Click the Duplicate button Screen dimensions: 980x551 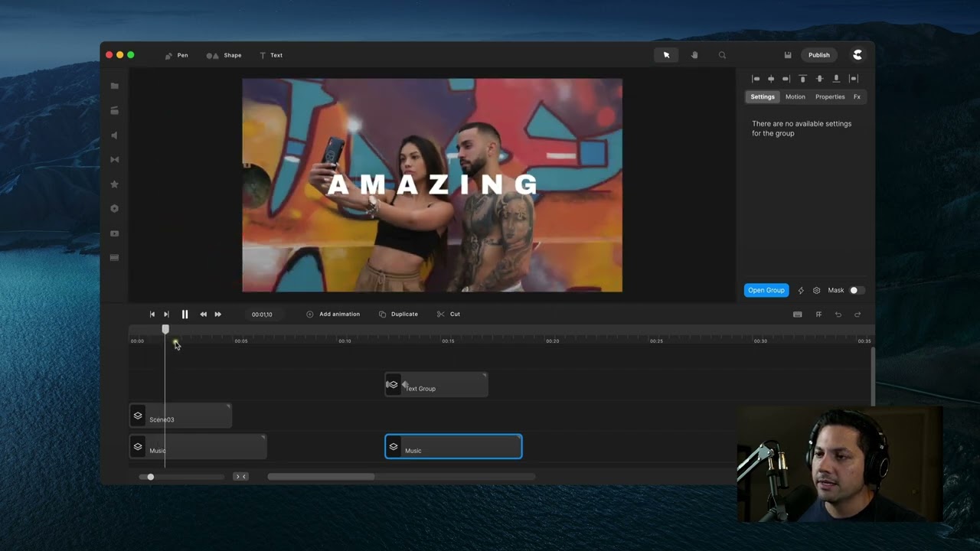tap(398, 315)
